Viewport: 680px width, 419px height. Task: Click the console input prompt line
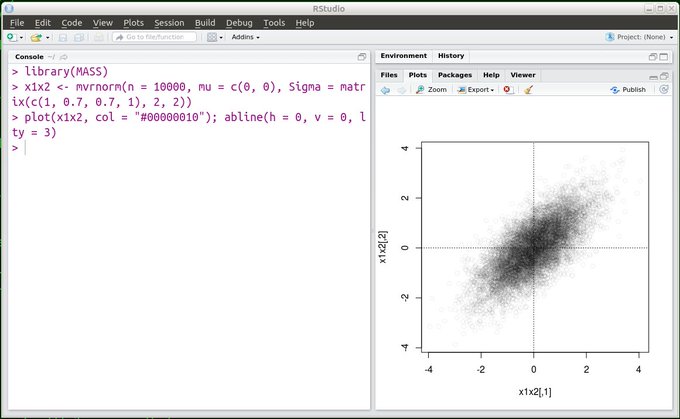tap(189, 148)
